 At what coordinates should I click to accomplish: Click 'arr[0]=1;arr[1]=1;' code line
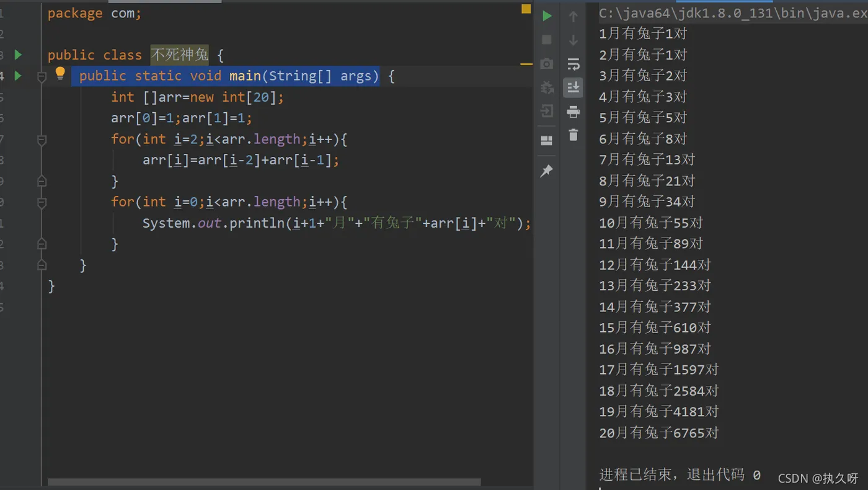coord(182,118)
